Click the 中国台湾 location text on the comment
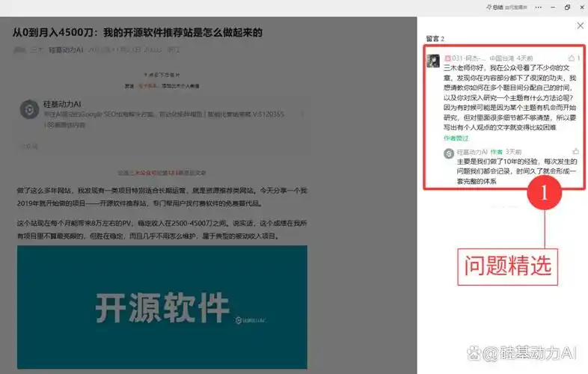The width and height of the screenshot is (588, 374). point(502,58)
